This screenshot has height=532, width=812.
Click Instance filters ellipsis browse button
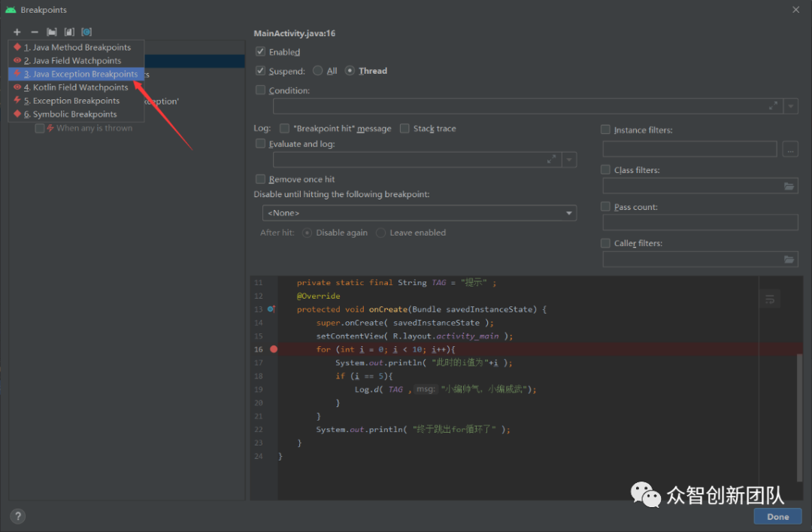click(x=790, y=149)
